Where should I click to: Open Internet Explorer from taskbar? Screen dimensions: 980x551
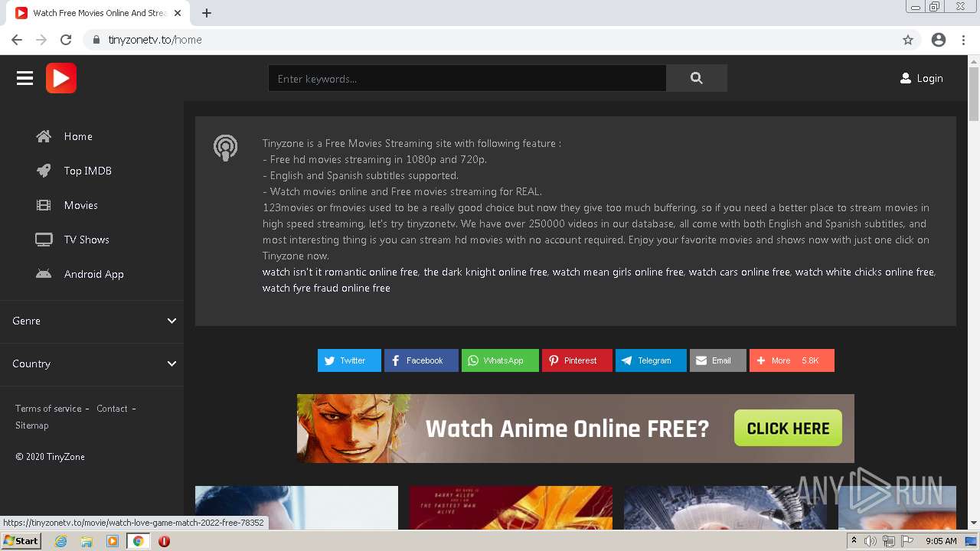coord(60,541)
